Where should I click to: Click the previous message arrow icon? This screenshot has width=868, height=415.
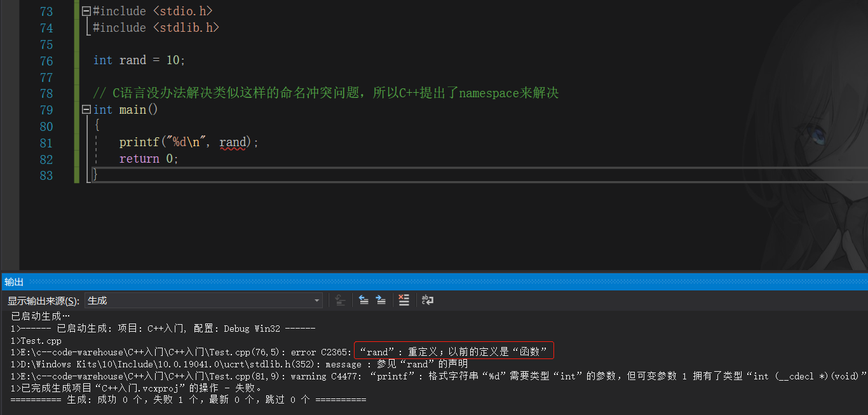[363, 300]
